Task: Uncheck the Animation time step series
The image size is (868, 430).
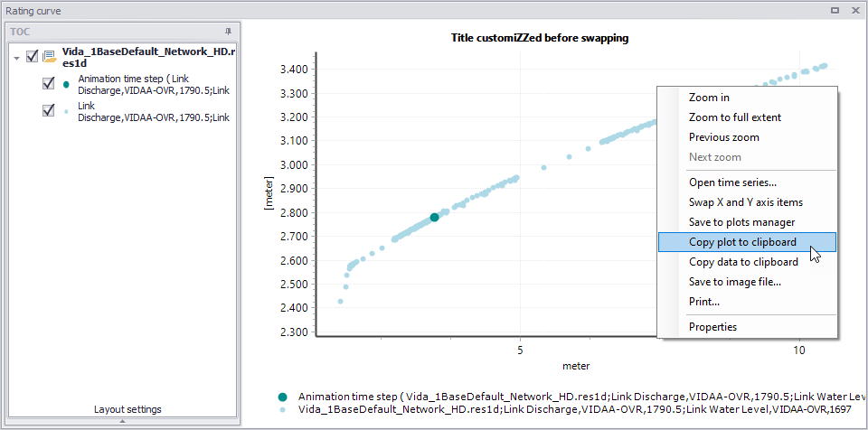Action: click(49, 84)
